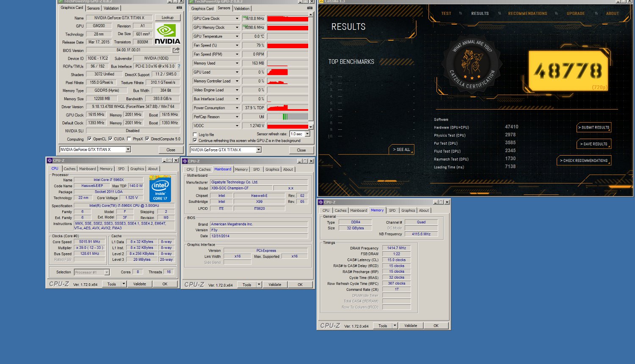Click SEE ALL under top benchmarks
The height and width of the screenshot is (364, 635).
tap(401, 149)
